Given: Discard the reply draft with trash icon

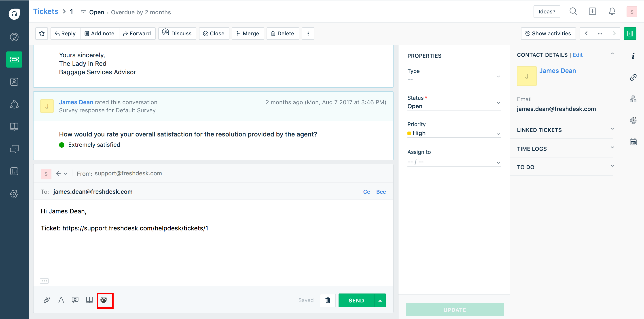Looking at the screenshot, I should (328, 300).
